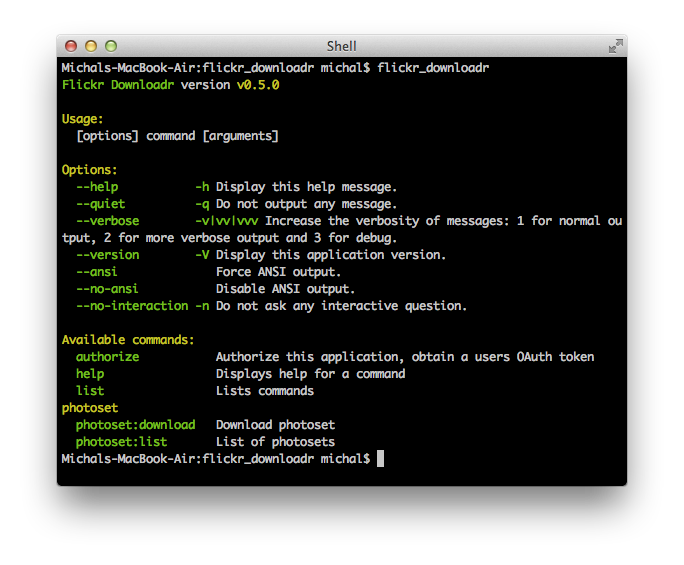
Task: Click the green zoom window button
Action: [111, 46]
